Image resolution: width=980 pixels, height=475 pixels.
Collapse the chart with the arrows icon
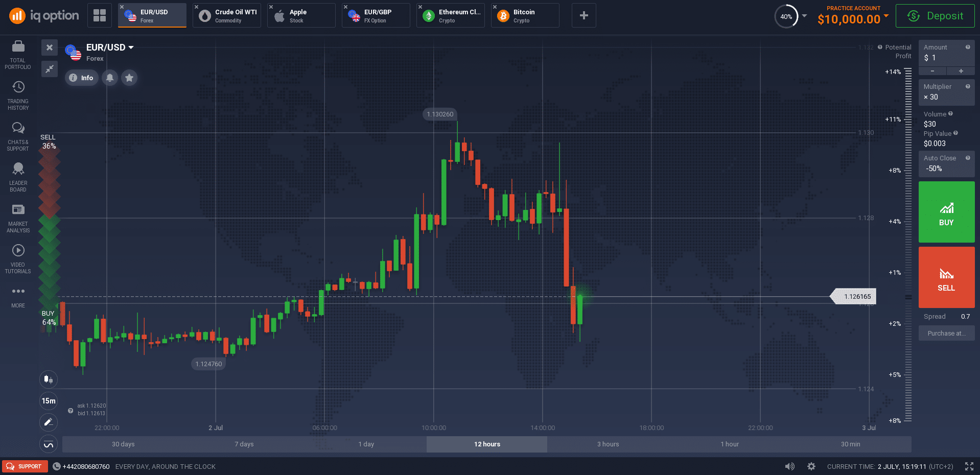coord(50,68)
